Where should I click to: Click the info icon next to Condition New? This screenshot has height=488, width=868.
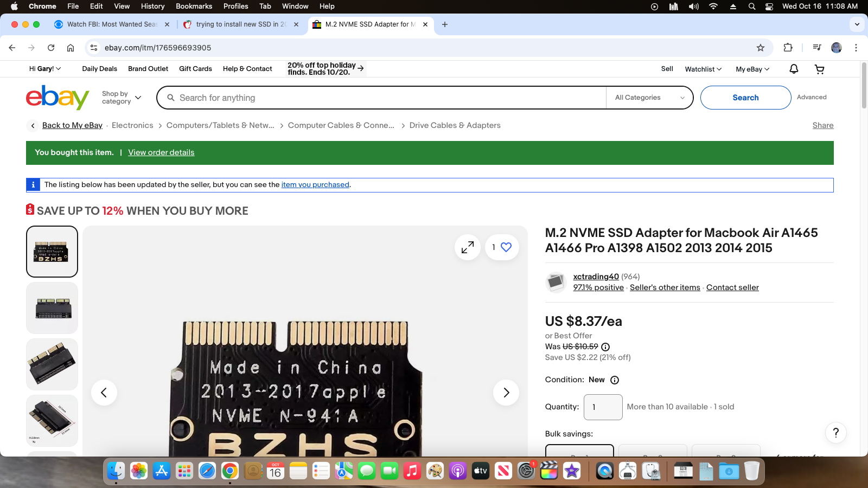pos(615,380)
